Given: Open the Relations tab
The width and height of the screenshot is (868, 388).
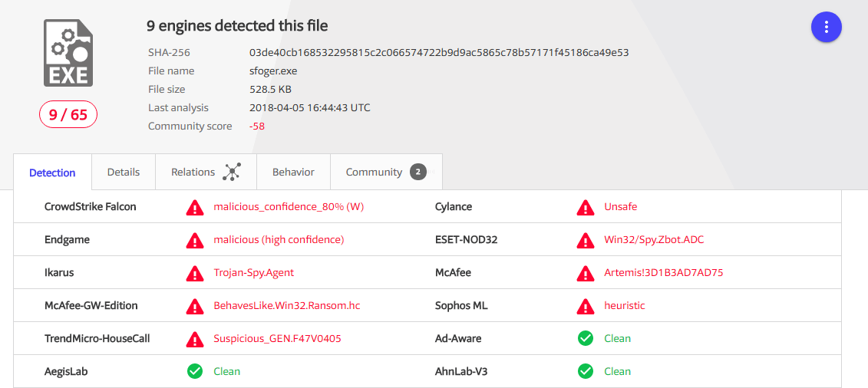Looking at the screenshot, I should (206, 172).
